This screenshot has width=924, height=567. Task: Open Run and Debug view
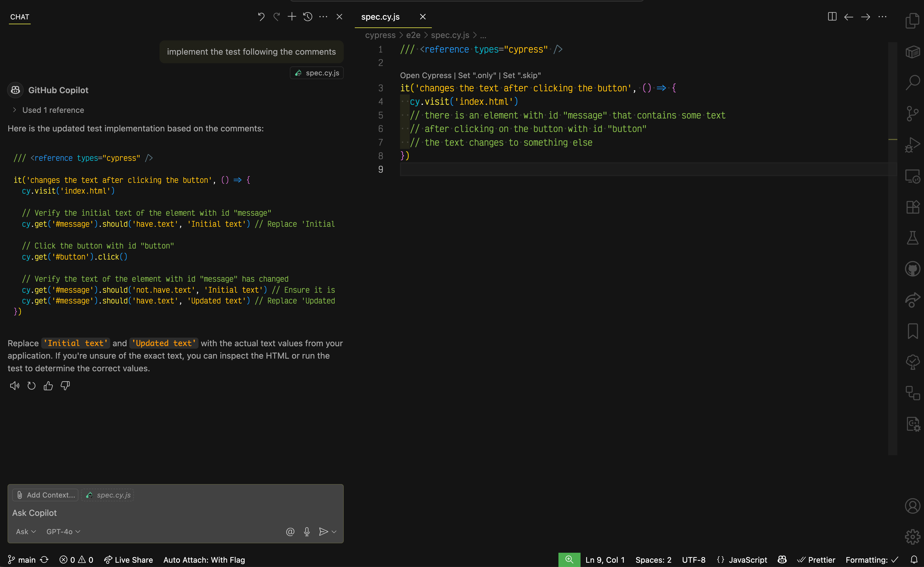(912, 144)
